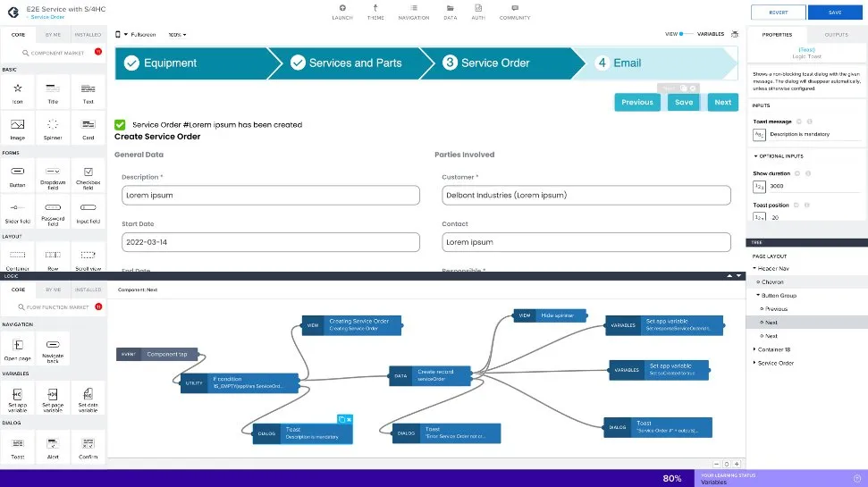This screenshot has height=487, width=868.
Task: Click the blue Save button top right
Action: [x=834, y=13]
